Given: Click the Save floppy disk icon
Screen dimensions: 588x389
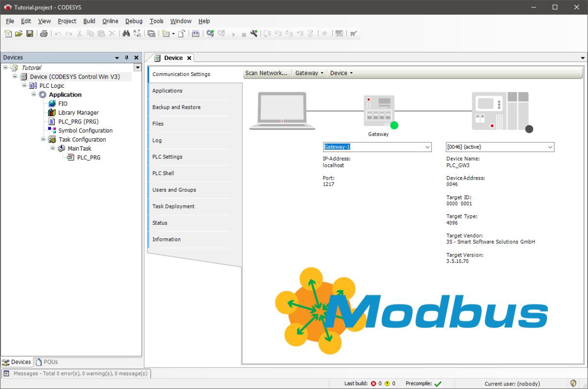Looking at the screenshot, I should (29, 33).
